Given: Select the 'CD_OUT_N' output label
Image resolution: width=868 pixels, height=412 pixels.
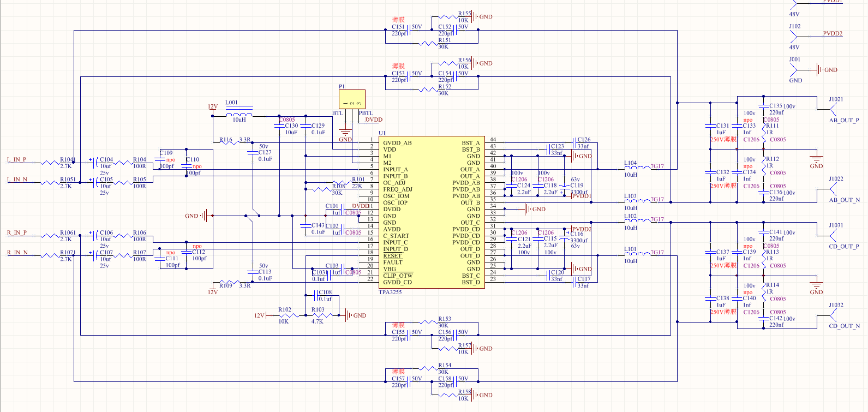Looking at the screenshot, I should [x=845, y=326].
